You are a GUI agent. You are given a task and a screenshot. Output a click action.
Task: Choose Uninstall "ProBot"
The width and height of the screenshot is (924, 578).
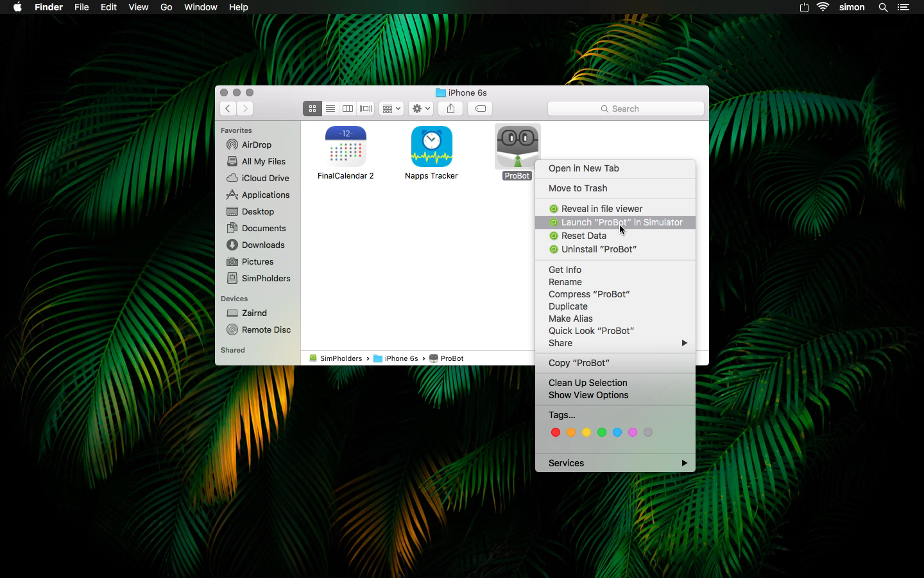click(615, 249)
